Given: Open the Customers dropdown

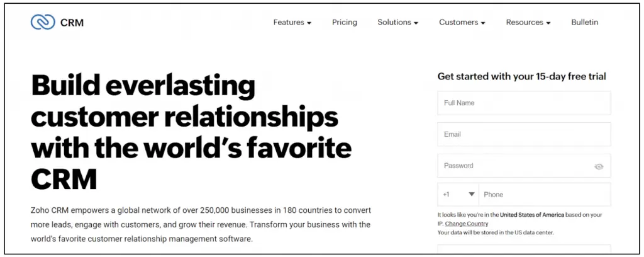Looking at the screenshot, I should click(x=462, y=22).
